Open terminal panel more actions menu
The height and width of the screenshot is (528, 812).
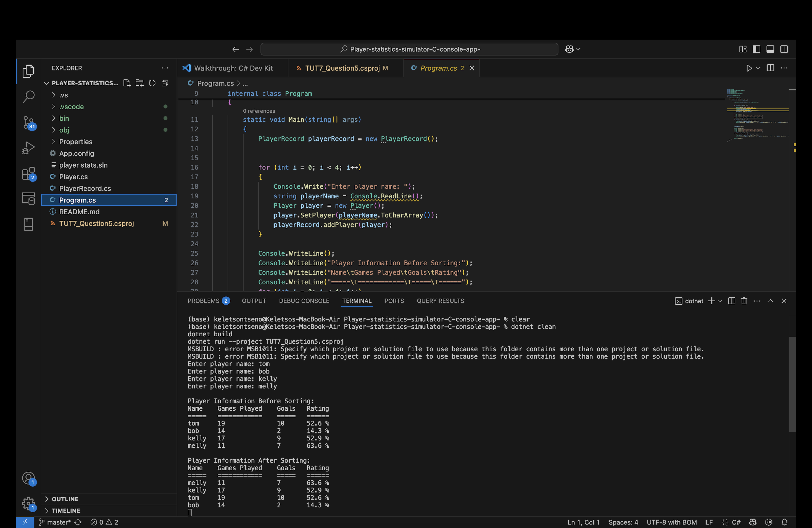point(757,300)
